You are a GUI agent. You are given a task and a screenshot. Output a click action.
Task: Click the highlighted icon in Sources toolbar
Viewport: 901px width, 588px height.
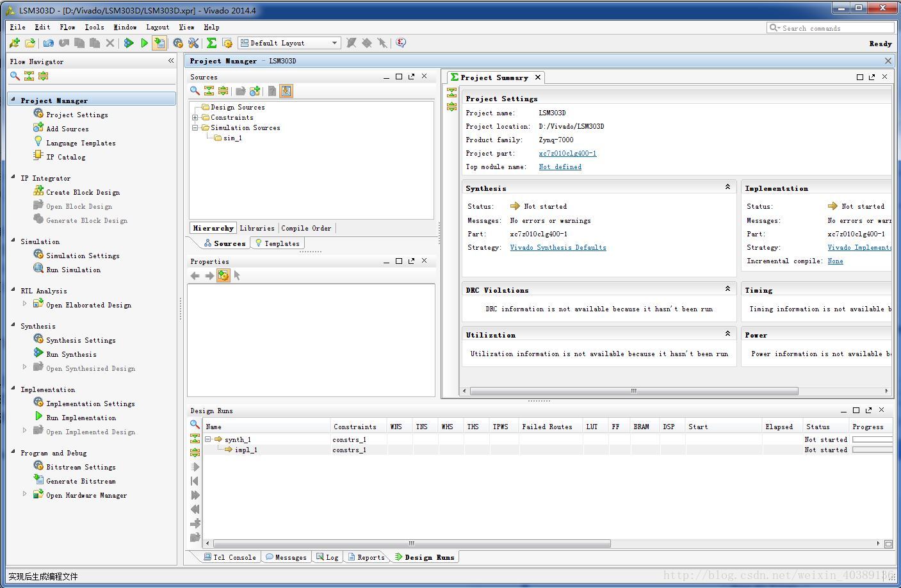(286, 91)
